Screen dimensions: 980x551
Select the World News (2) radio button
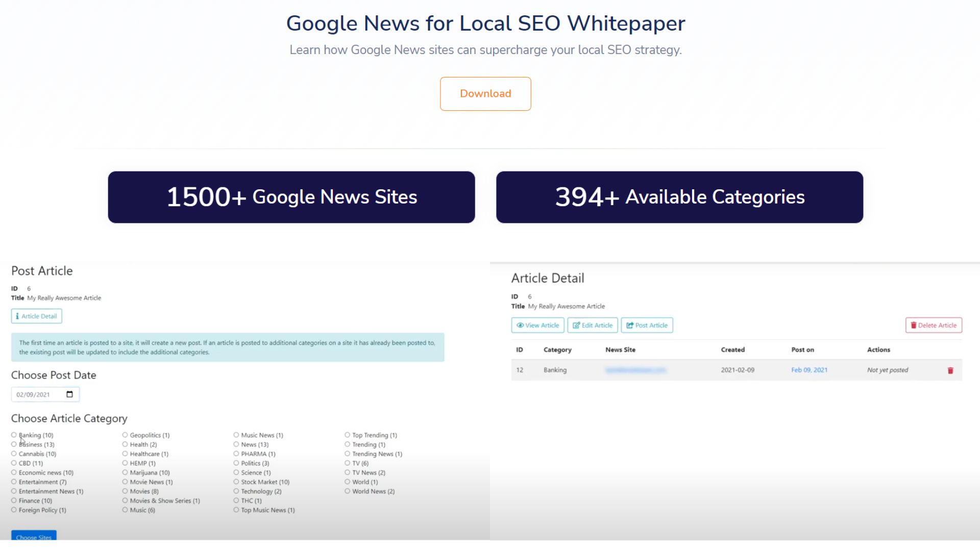pos(348,492)
